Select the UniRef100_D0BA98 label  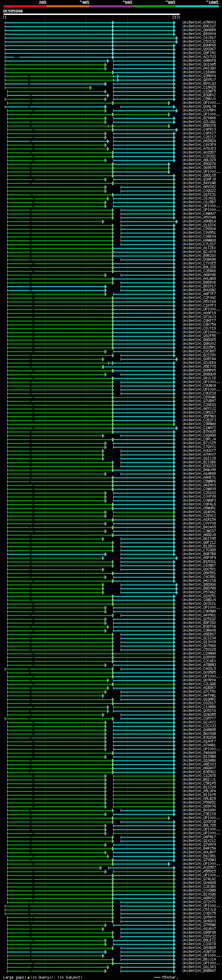pos(199,259)
